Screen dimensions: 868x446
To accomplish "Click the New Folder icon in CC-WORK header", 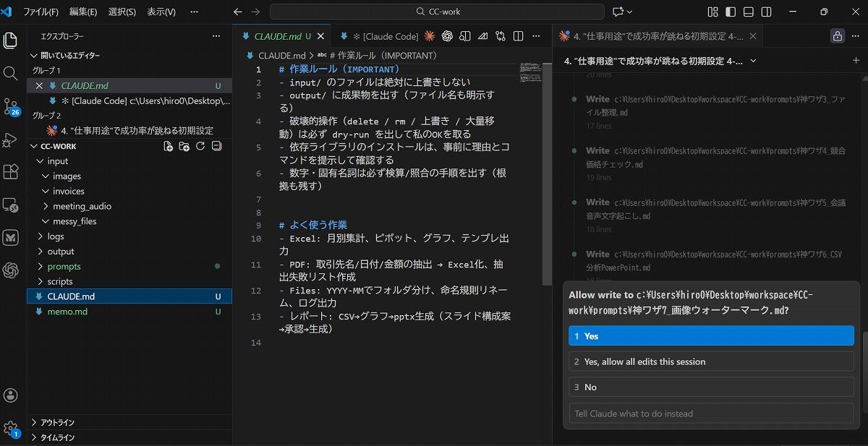I will point(184,146).
